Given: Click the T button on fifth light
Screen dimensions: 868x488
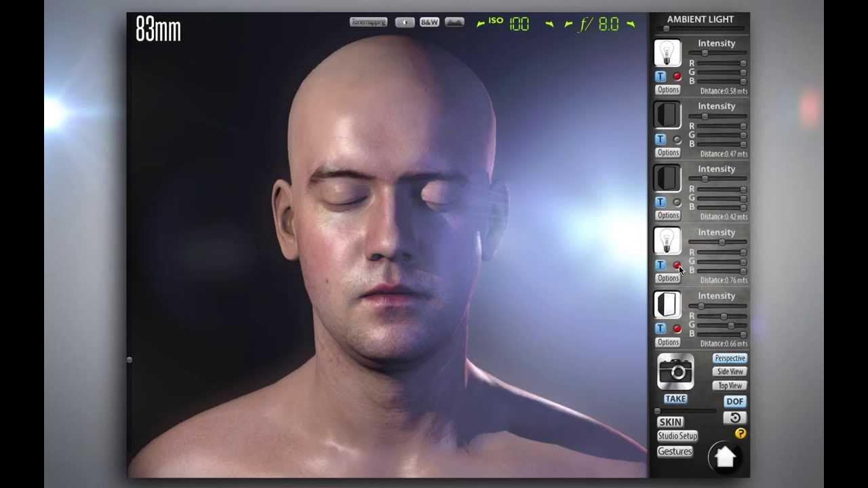Looking at the screenshot, I should click(660, 328).
